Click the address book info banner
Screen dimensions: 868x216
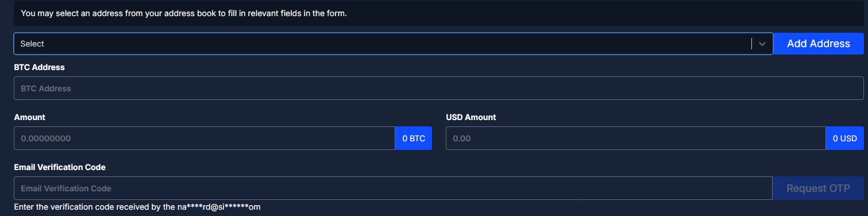coord(438,13)
